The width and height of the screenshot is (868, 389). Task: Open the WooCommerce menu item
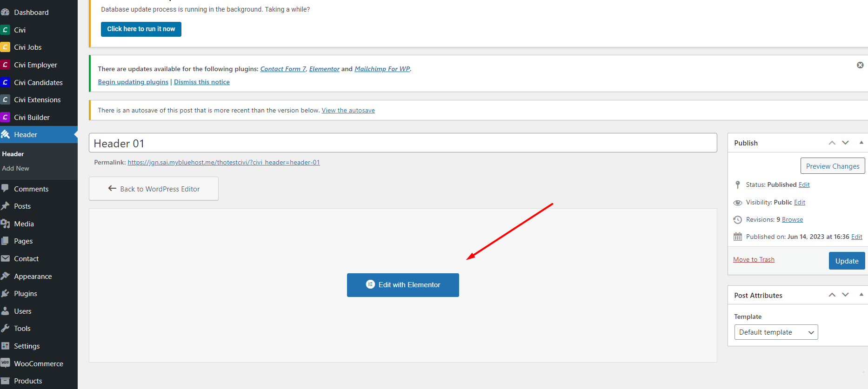coord(39,363)
